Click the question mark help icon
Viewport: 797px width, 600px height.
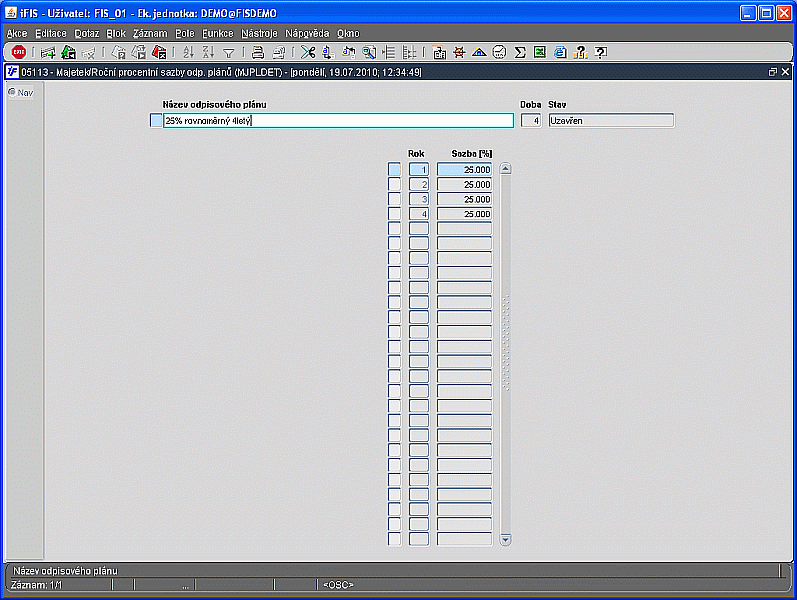click(601, 52)
